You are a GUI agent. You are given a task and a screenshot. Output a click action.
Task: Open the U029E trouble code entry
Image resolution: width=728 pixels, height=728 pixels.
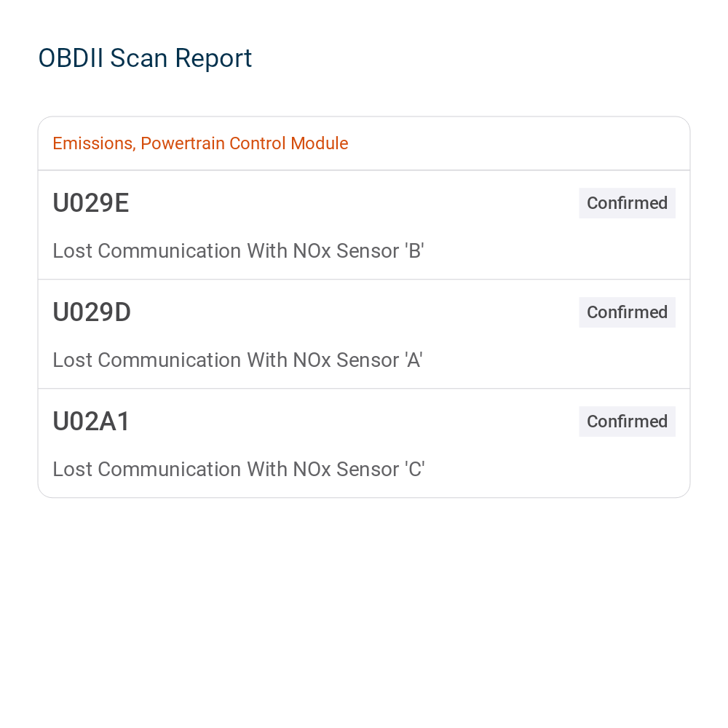(364, 225)
